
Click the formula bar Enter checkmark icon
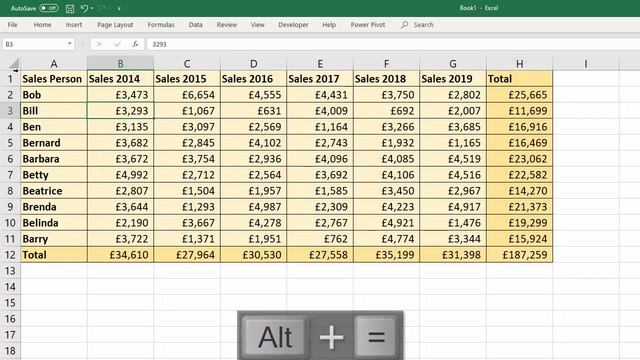coord(118,44)
